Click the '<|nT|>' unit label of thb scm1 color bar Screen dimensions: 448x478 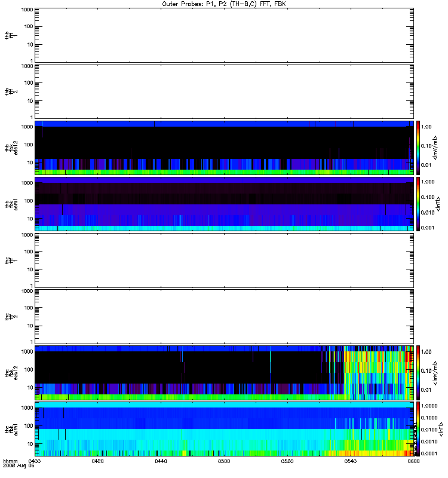click(438, 204)
